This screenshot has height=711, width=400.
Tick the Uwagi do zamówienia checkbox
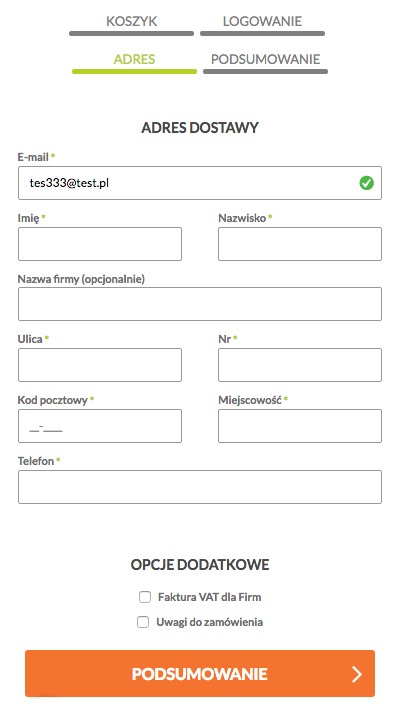143,622
